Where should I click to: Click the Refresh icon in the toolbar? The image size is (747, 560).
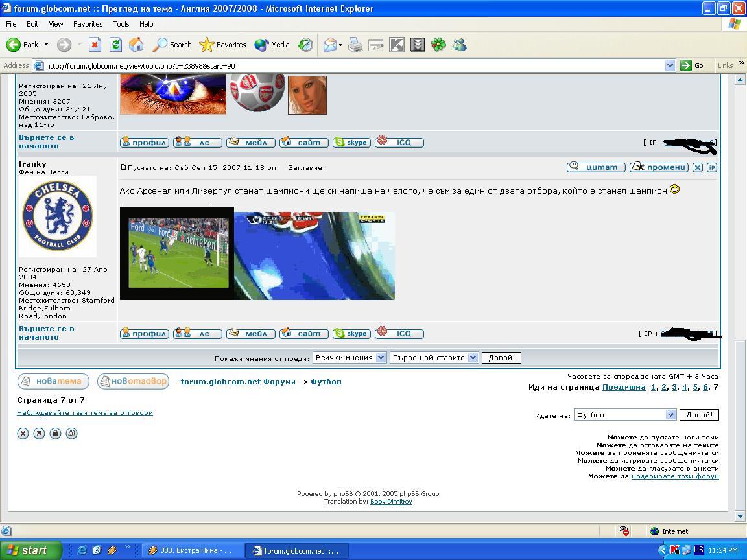tap(115, 45)
